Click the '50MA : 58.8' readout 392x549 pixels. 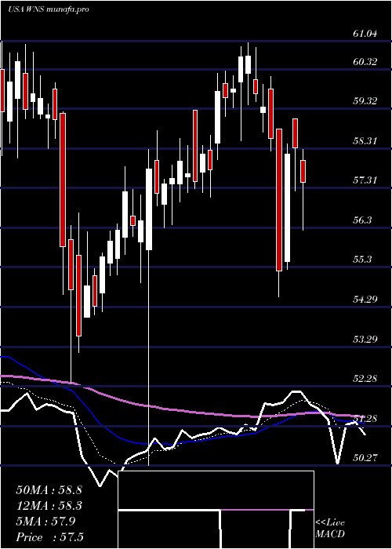49,490
